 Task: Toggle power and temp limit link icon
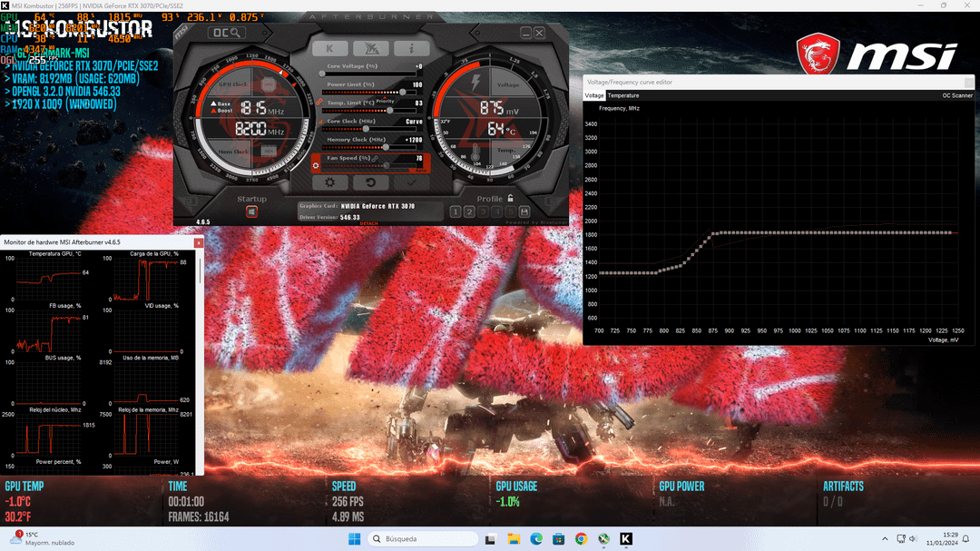(318, 102)
